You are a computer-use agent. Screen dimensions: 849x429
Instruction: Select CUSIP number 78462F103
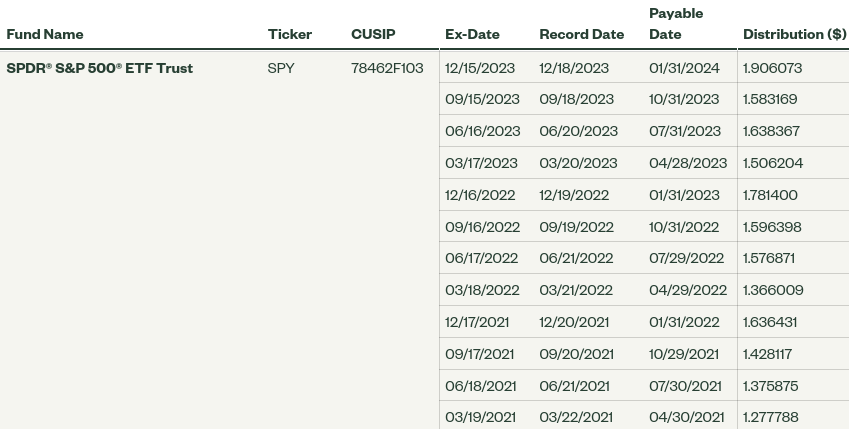coord(387,68)
